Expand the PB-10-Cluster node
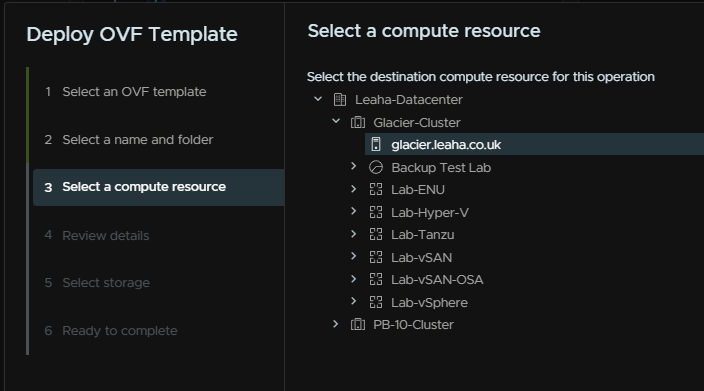Image resolution: width=704 pixels, height=391 pixels. click(x=335, y=324)
